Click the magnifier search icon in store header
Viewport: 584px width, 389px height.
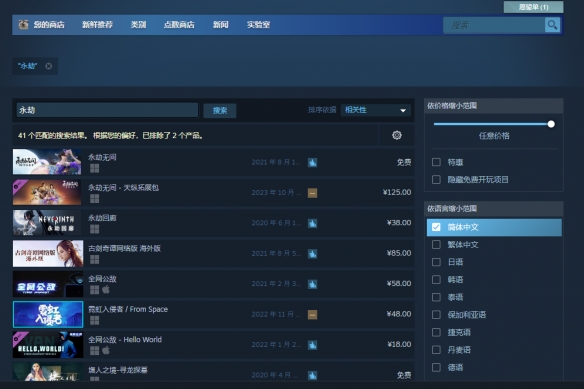click(x=552, y=25)
